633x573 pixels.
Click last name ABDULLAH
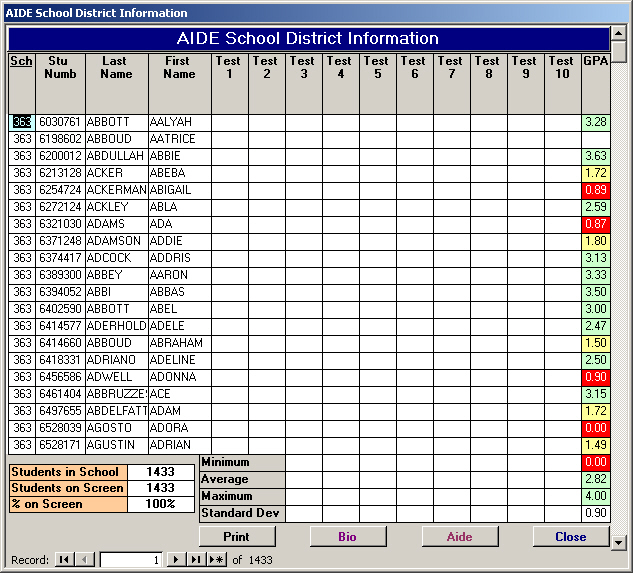click(117, 156)
